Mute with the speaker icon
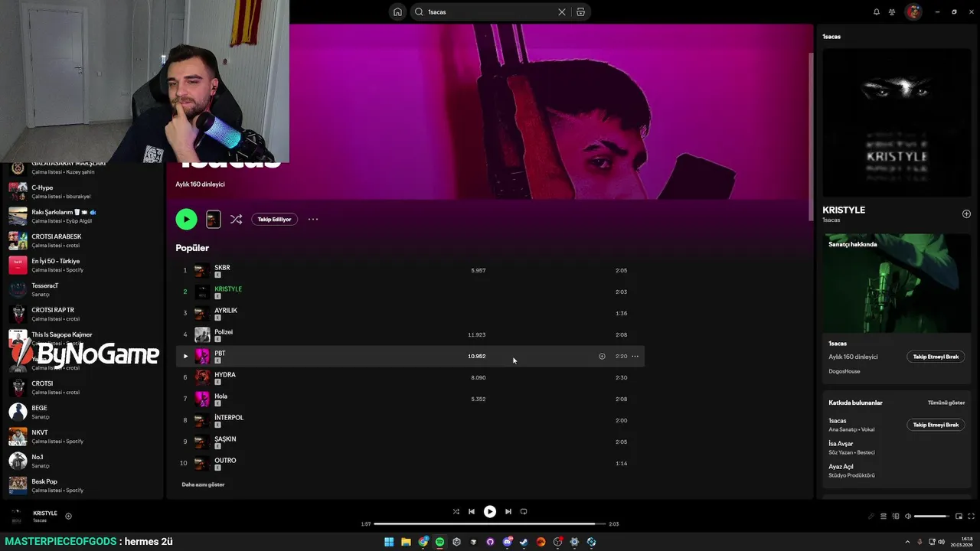 click(908, 517)
